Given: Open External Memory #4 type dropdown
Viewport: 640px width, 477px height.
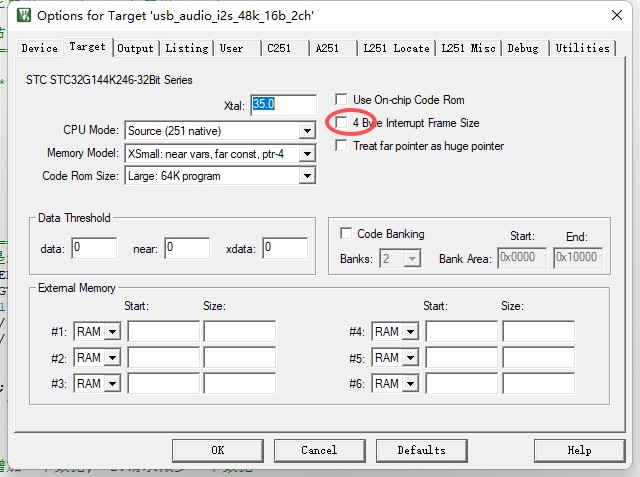Looking at the screenshot, I should point(395,331).
